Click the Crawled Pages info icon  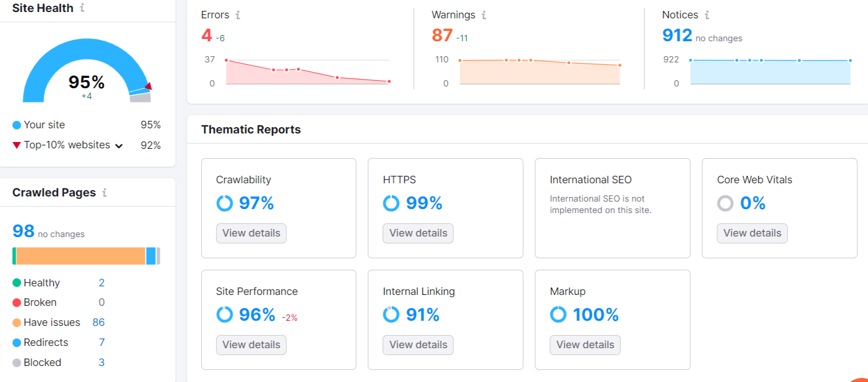point(104,193)
